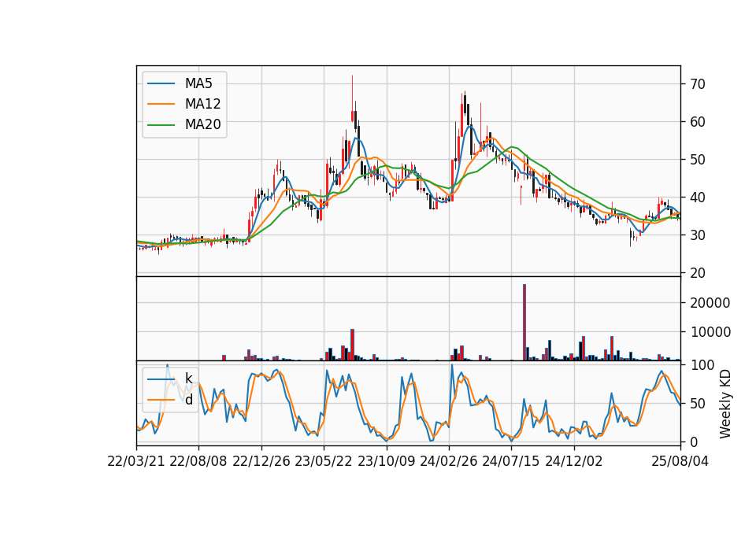Click the green MA20 legend line sample
This screenshot has height=543, width=756.
tap(161, 125)
